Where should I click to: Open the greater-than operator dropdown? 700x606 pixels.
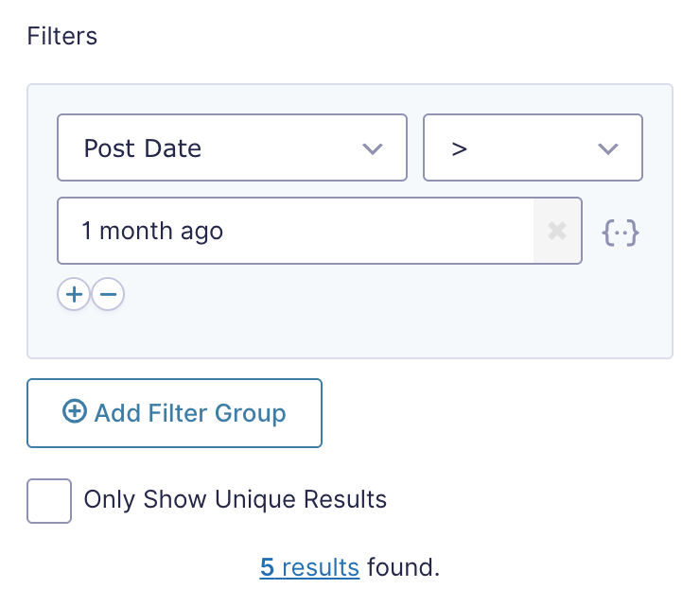(533, 147)
